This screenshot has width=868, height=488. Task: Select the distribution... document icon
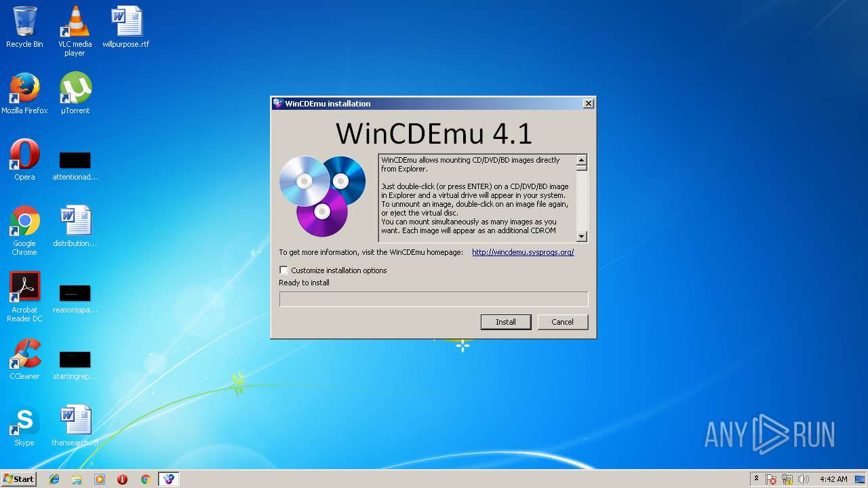(x=75, y=226)
